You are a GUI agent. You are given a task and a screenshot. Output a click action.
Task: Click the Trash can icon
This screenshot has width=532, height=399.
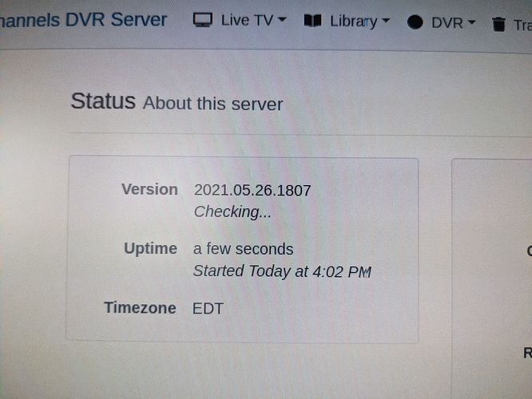pyautogui.click(x=498, y=25)
